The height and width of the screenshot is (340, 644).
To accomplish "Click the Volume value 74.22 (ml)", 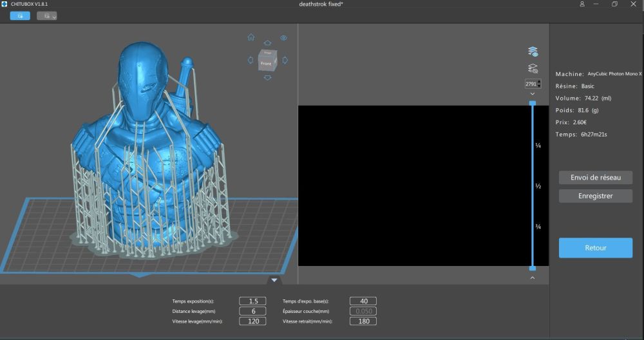I will (x=598, y=98).
